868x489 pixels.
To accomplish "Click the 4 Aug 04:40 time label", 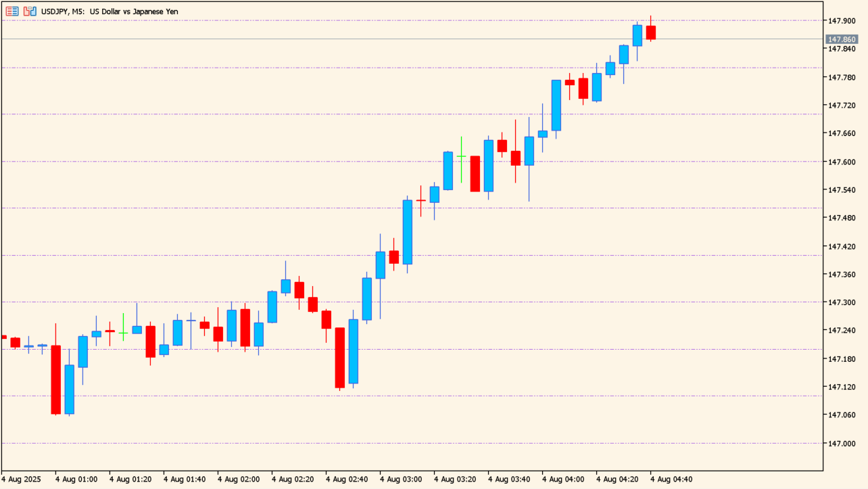I will (x=673, y=478).
